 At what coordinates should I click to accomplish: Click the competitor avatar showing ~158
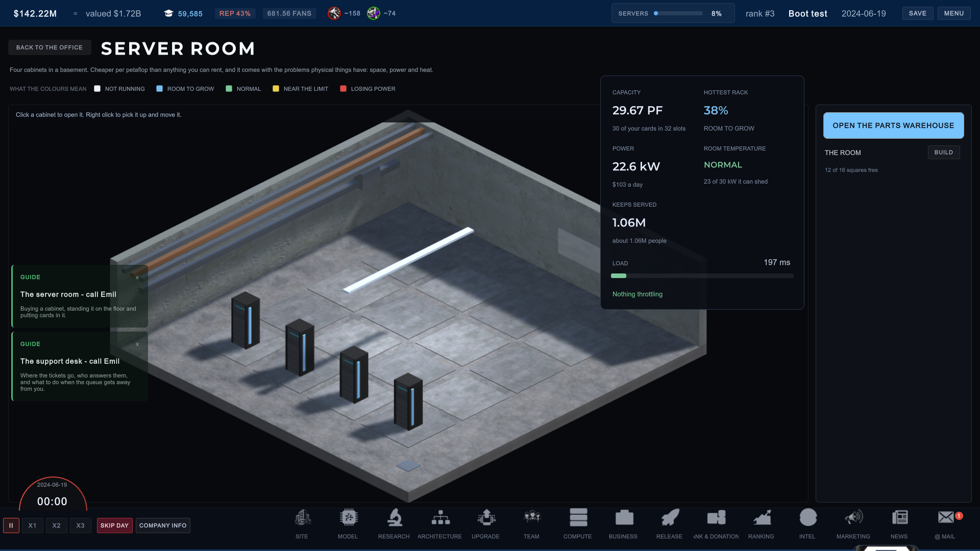click(x=334, y=13)
